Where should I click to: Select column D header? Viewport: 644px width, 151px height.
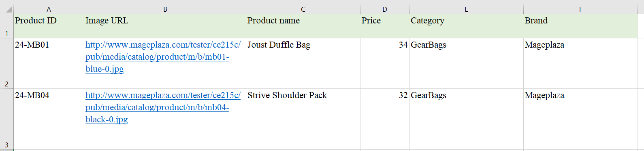[x=385, y=9]
